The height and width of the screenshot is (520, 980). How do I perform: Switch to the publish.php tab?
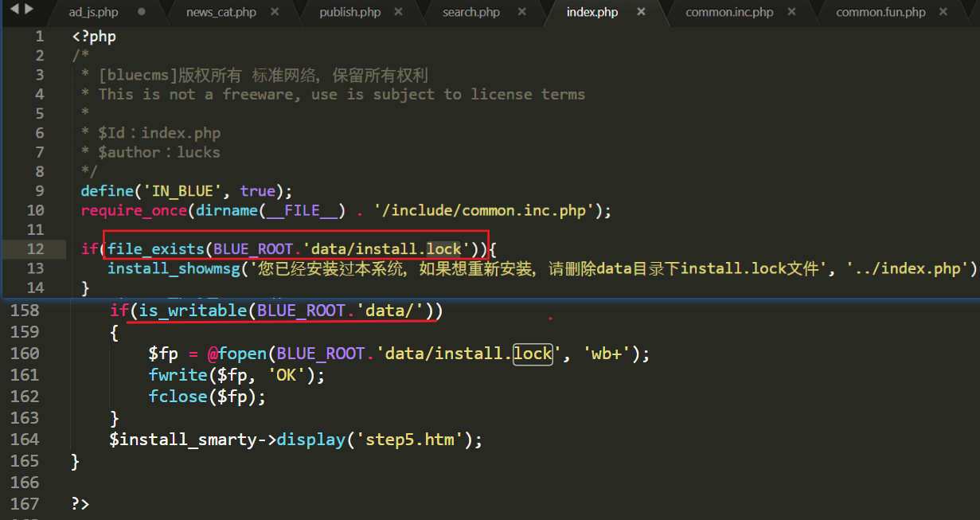click(349, 12)
